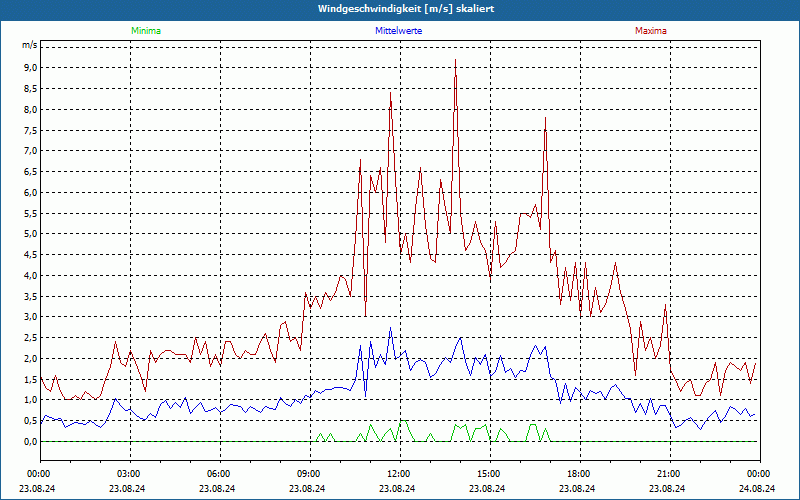Click the y-axis value '3,5'
This screenshot has height=500, width=800.
point(30,296)
